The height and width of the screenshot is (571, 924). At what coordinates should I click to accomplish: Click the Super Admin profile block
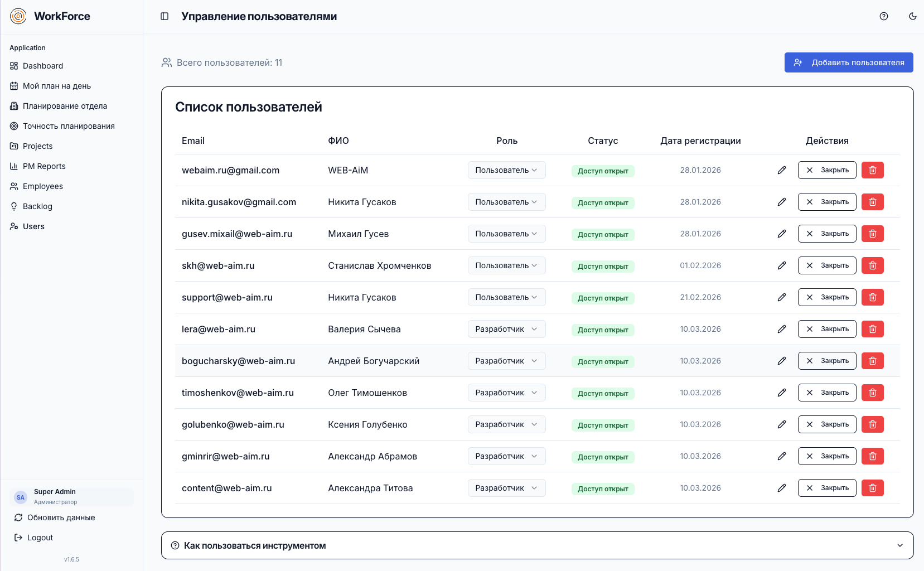(x=71, y=496)
